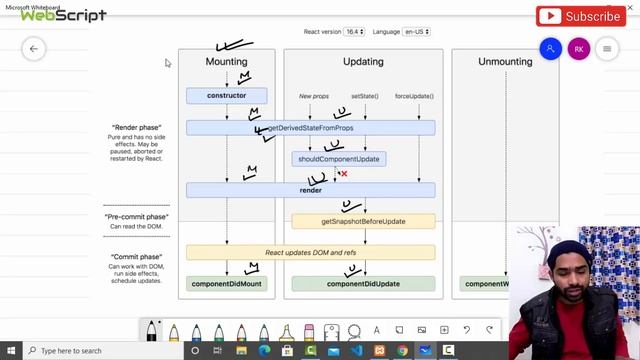The height and width of the screenshot is (360, 640).
Task: Click the New props label
Action: click(x=313, y=96)
